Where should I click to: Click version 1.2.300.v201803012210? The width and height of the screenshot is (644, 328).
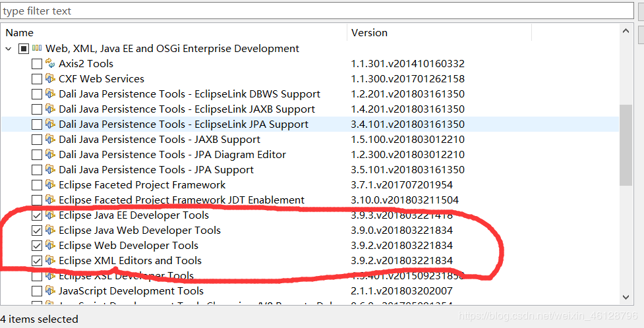[x=407, y=155]
